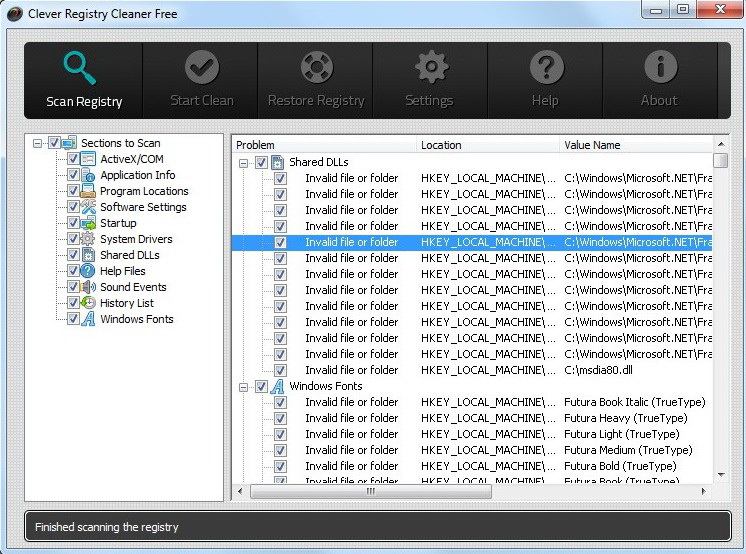Click the Help Files question icon
The width and height of the screenshot is (746, 554).
(x=88, y=271)
